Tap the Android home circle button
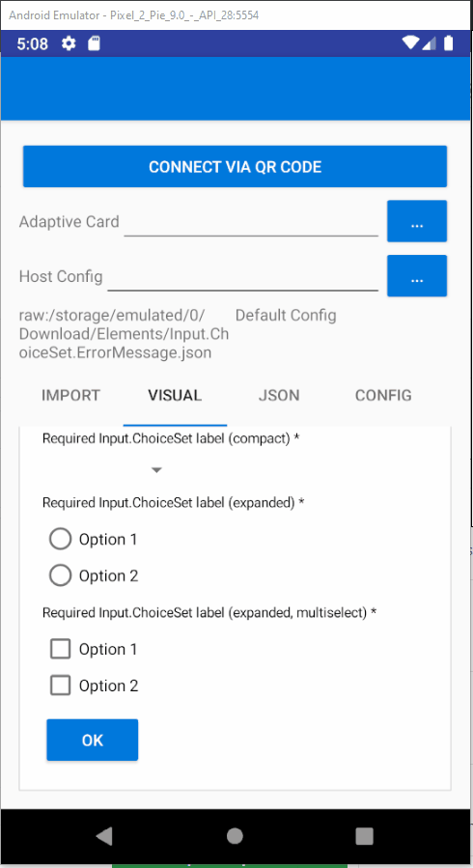 tap(235, 835)
